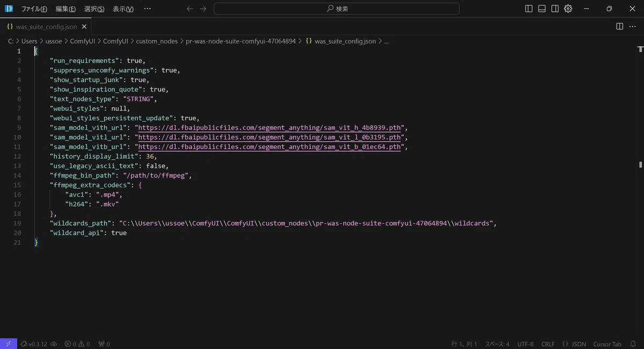Screen dimensions: 644x349
Task: Click the "webui_styles_persistent_update" key text
Action: 112,118
